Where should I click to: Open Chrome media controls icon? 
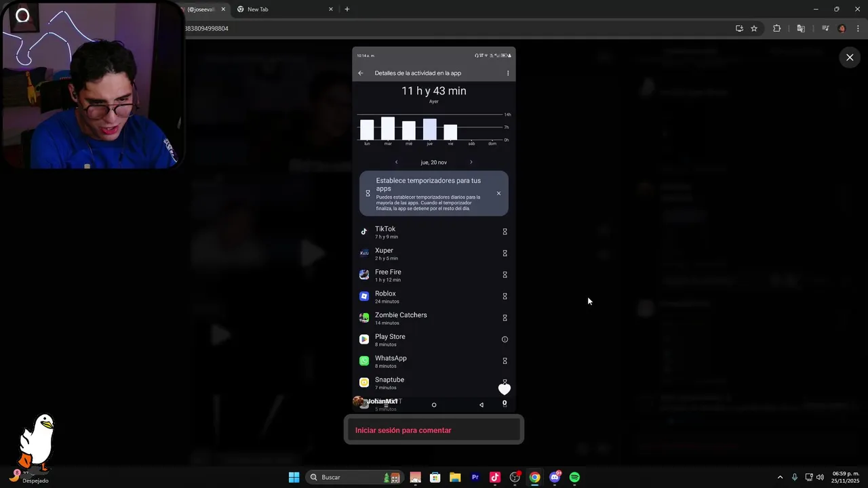coord(825,28)
